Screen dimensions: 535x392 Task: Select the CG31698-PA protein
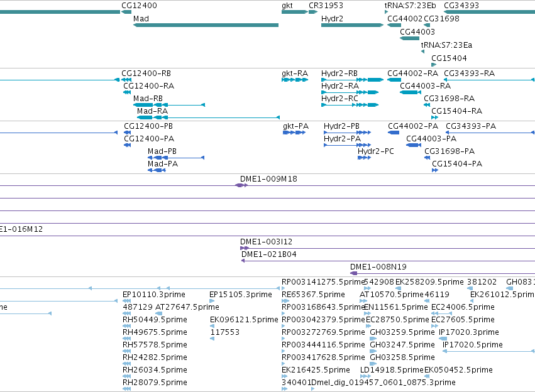(450, 151)
